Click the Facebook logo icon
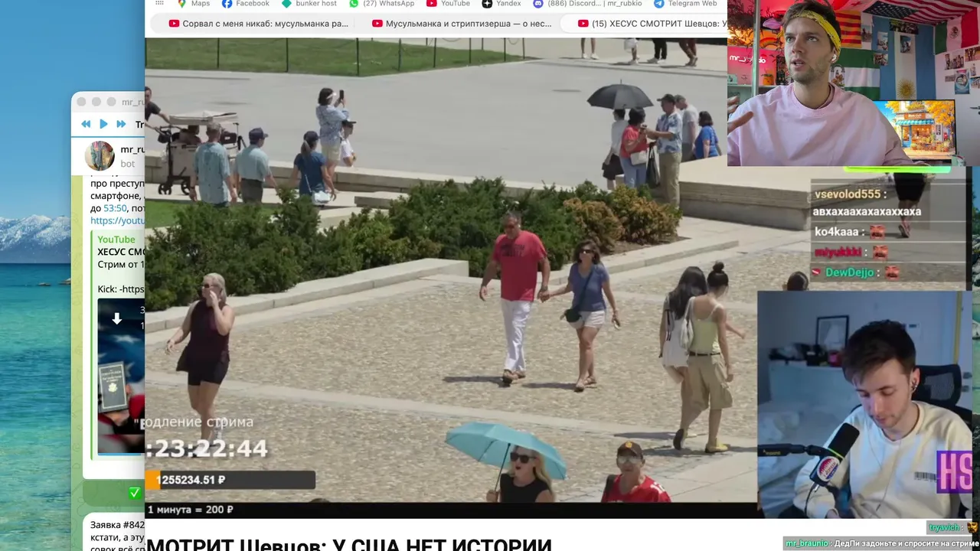980x551 pixels. (x=227, y=4)
